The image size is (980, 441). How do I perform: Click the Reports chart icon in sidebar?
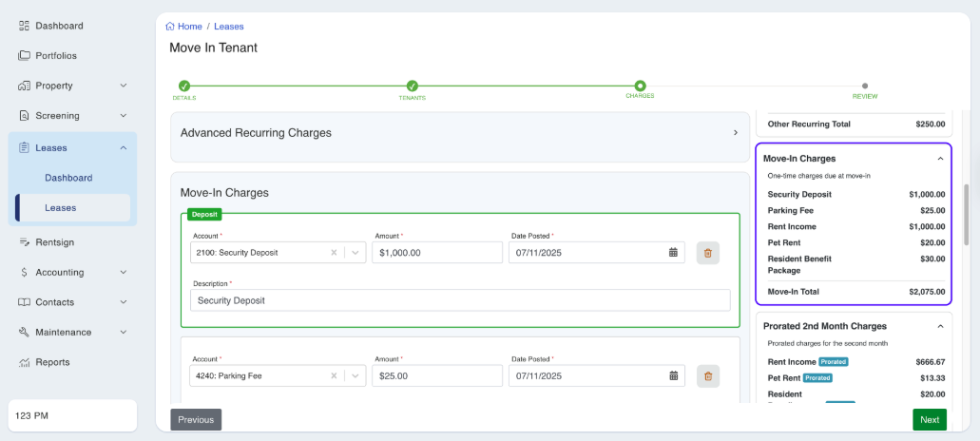(25, 362)
